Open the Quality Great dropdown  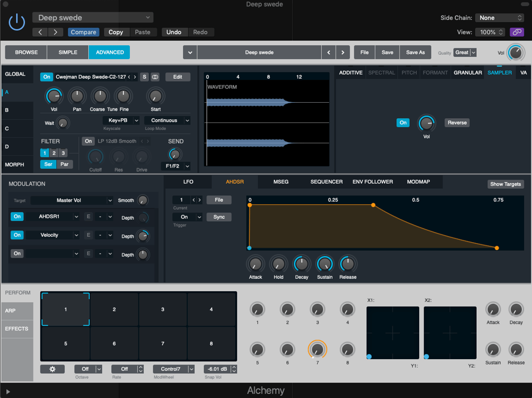tap(465, 53)
